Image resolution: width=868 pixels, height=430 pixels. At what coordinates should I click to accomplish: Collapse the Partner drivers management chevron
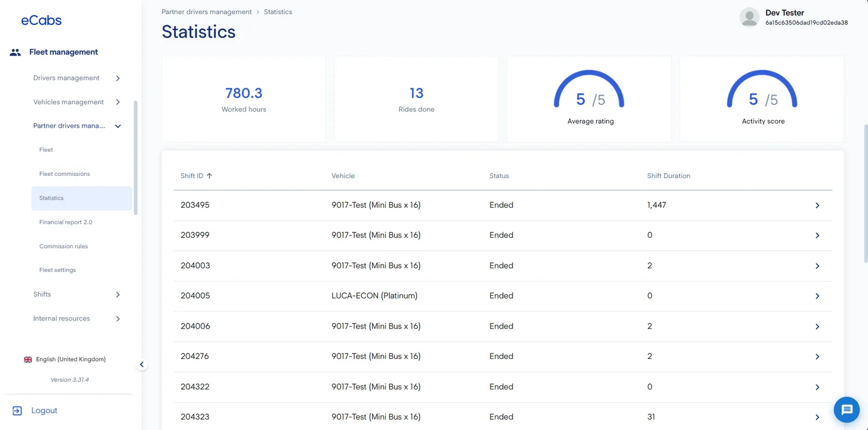pyautogui.click(x=118, y=126)
